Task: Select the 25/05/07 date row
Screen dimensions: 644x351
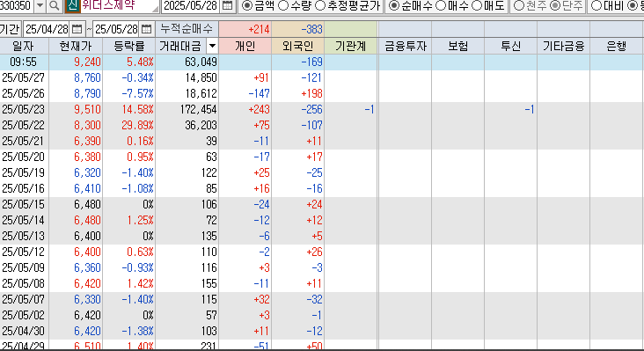Action: pos(322,300)
